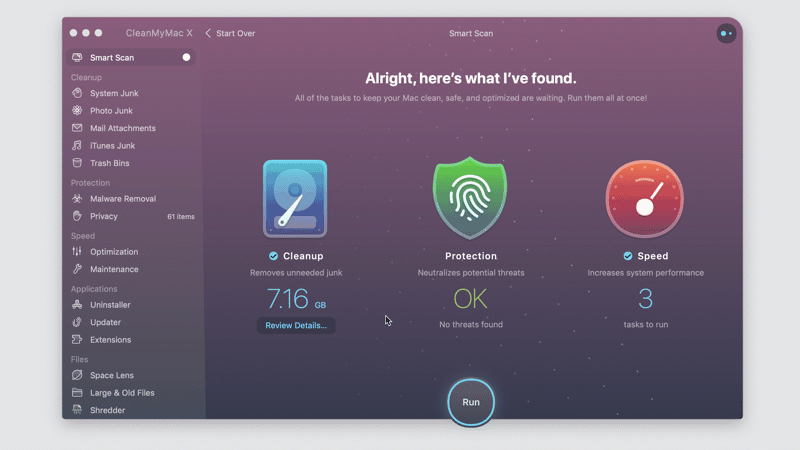Screen dimensions: 800x450
Task: Click the Cleanup hard drive illustration
Action: 295,198
